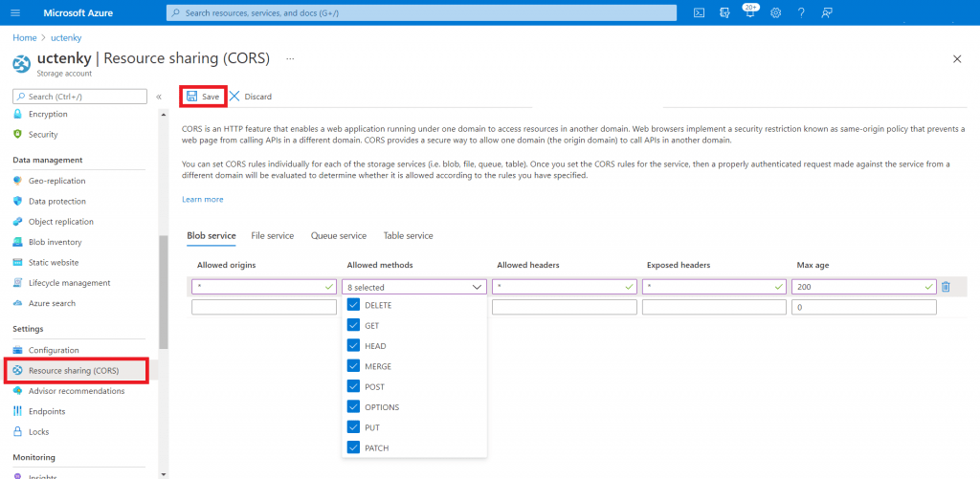
Task: Click the ucten­ky breadcrumb link
Action: pos(66,37)
